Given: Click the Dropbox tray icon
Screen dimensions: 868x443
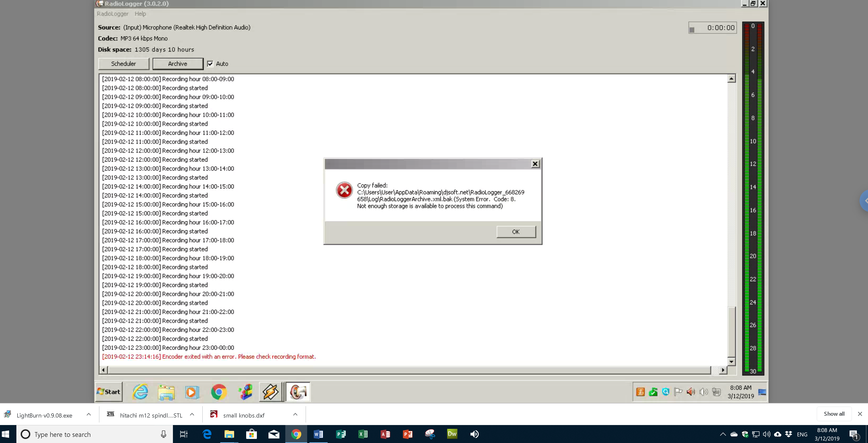Looking at the screenshot, I should [789, 434].
